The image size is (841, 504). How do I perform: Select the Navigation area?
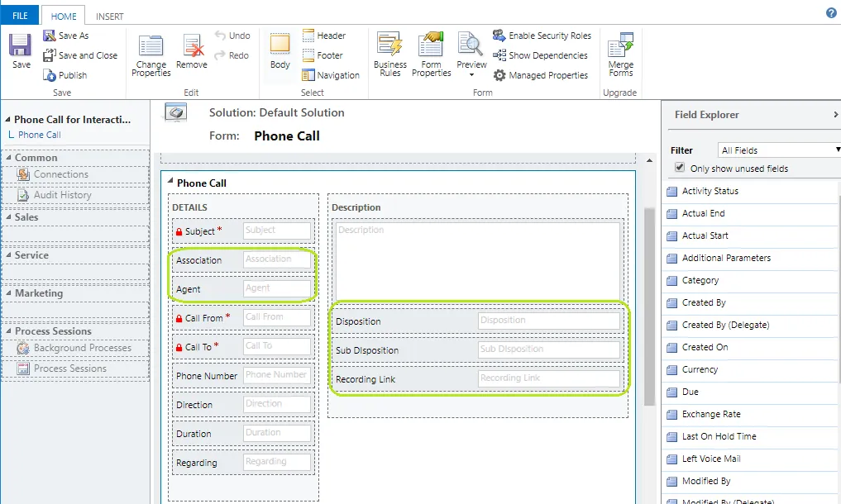coord(331,75)
